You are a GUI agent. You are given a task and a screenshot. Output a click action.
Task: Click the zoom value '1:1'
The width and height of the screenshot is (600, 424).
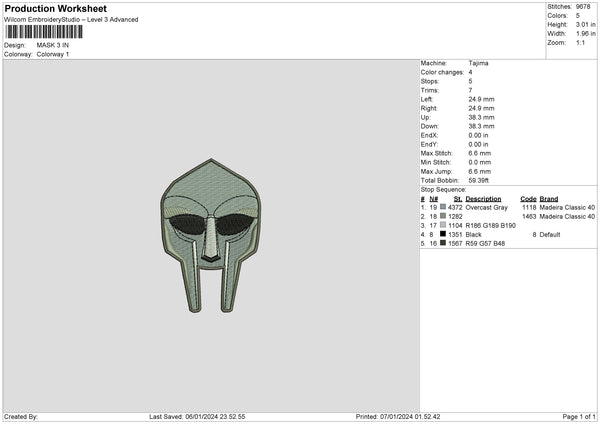tap(580, 42)
